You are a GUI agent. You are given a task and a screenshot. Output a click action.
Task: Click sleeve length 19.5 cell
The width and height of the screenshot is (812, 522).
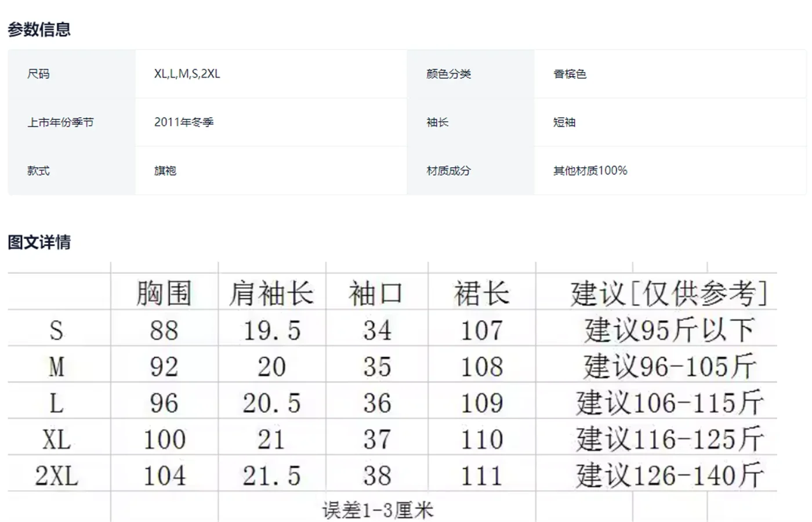pos(271,331)
